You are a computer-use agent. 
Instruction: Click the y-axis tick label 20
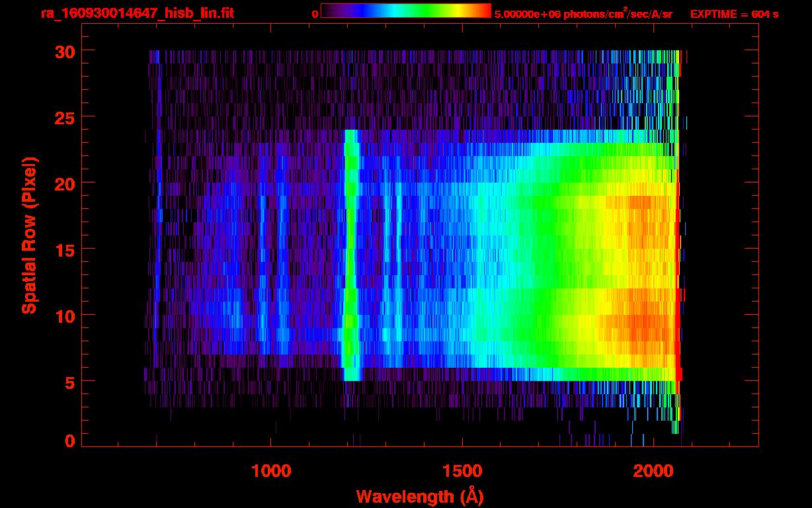[65, 183]
